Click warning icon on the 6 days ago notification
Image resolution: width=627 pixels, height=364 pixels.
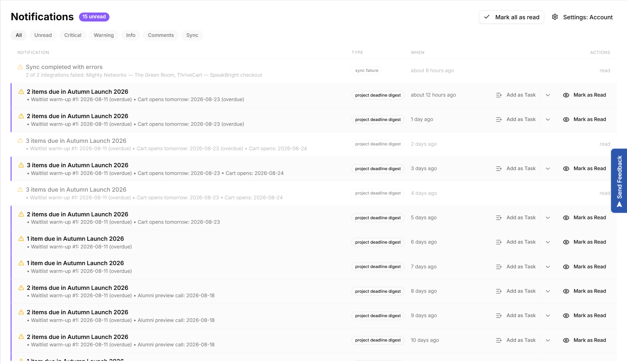pyautogui.click(x=21, y=238)
